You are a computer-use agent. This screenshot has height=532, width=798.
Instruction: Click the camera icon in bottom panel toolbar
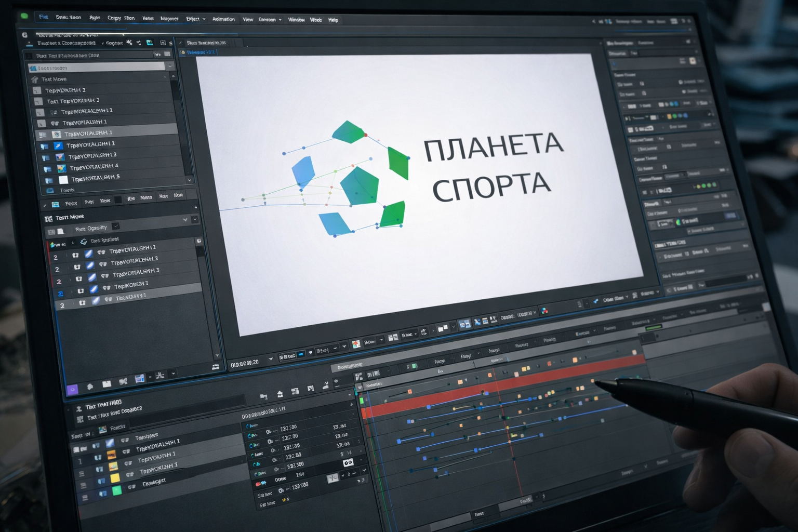pos(123,382)
